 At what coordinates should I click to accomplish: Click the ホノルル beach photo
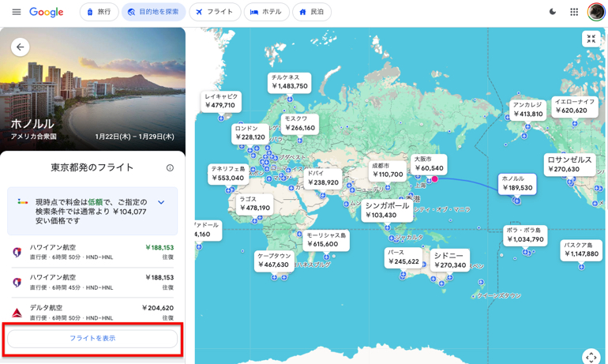pos(92,89)
